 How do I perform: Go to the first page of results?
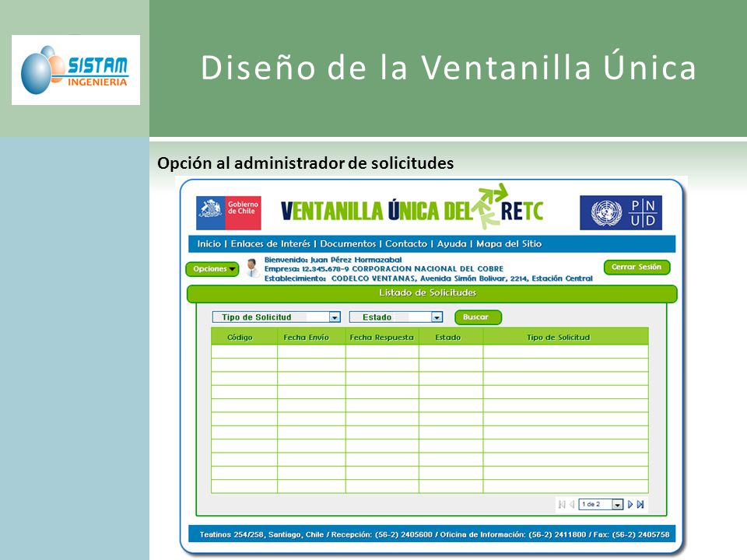pyautogui.click(x=562, y=504)
